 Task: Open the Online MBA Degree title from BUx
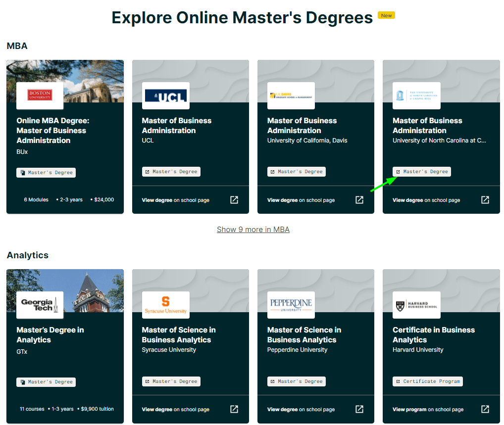pyautogui.click(x=53, y=131)
